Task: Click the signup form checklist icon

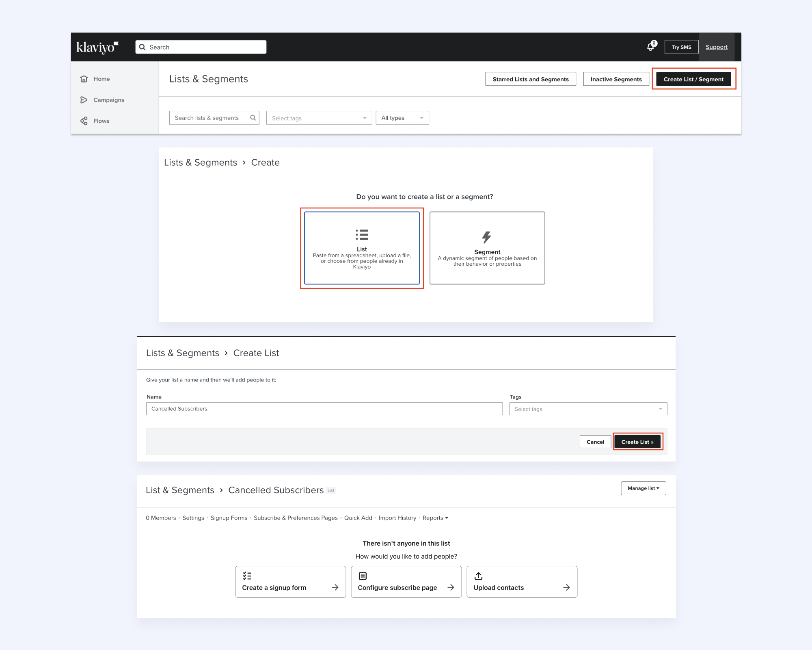Action: [x=247, y=576]
